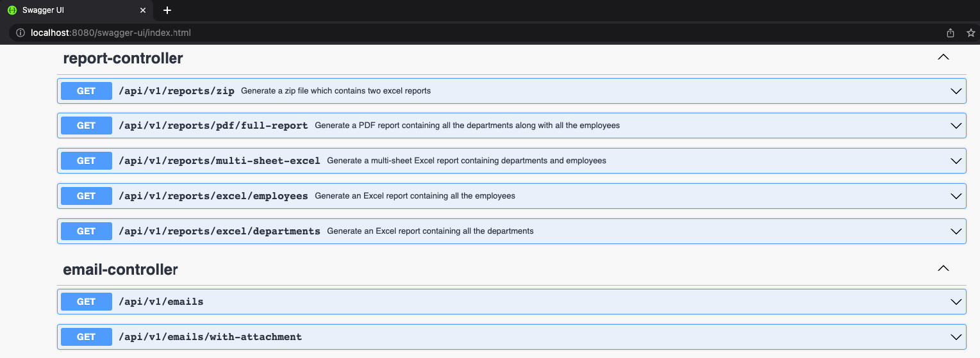Expand the /api/v1/reports/zip endpoint chevron

(956, 91)
